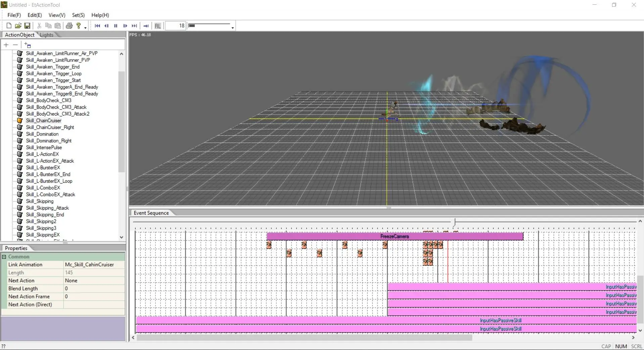Click the plus add action icon
This screenshot has width=644, height=350.
click(x=6, y=45)
